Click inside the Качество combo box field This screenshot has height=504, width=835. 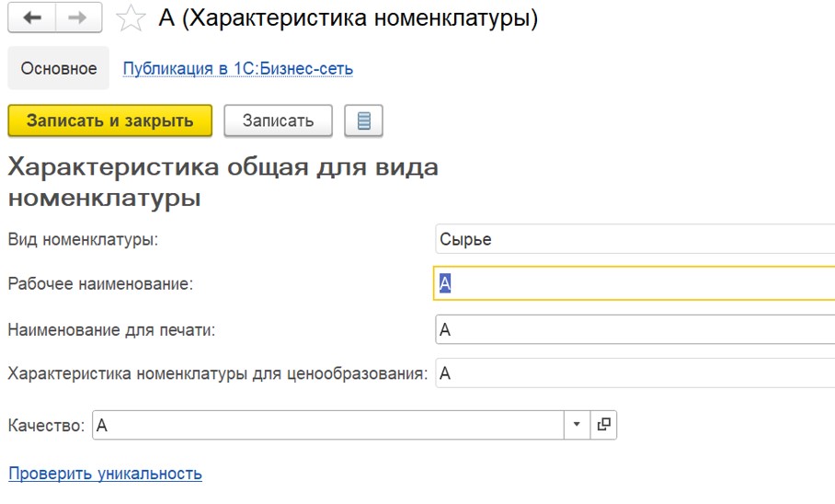[x=328, y=425]
